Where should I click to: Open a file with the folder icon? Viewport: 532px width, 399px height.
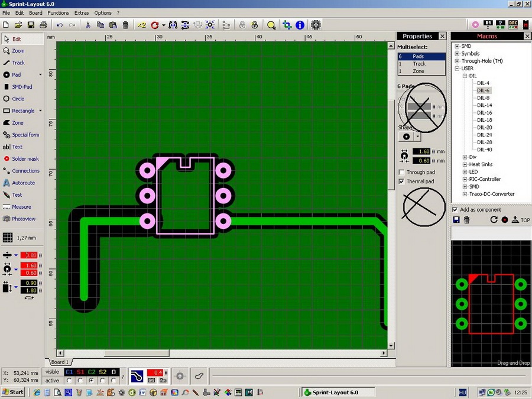tap(18, 25)
